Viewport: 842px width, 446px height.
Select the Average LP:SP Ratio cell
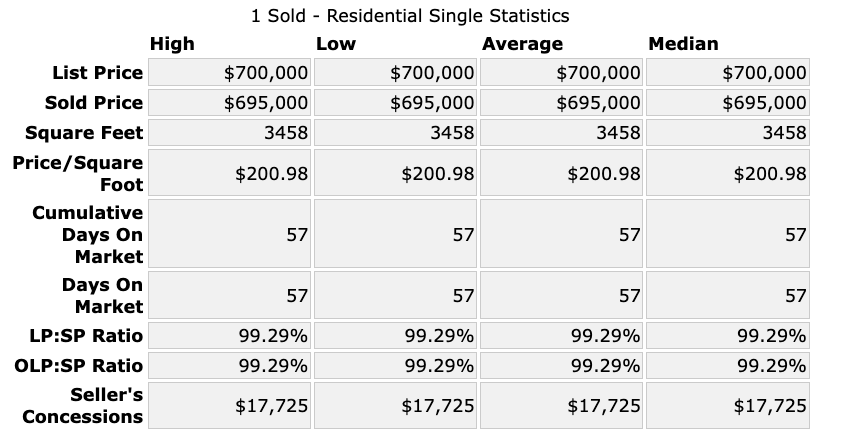[x=563, y=336]
